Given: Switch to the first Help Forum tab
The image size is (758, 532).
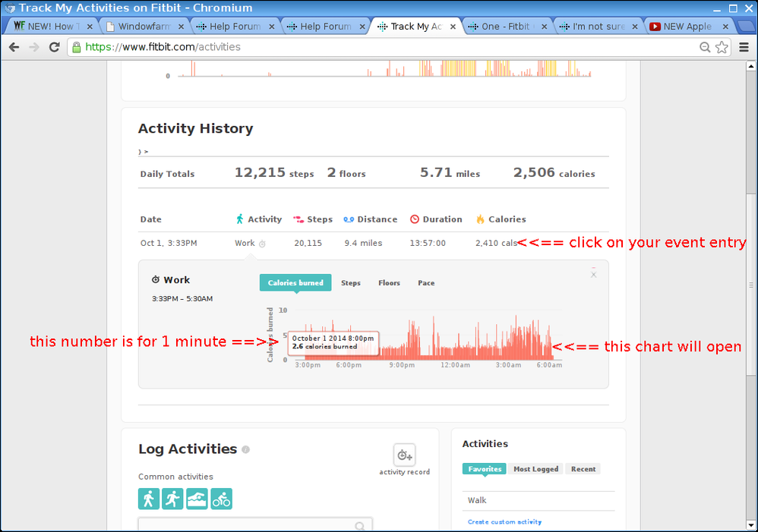Looking at the screenshot, I should (235, 26).
